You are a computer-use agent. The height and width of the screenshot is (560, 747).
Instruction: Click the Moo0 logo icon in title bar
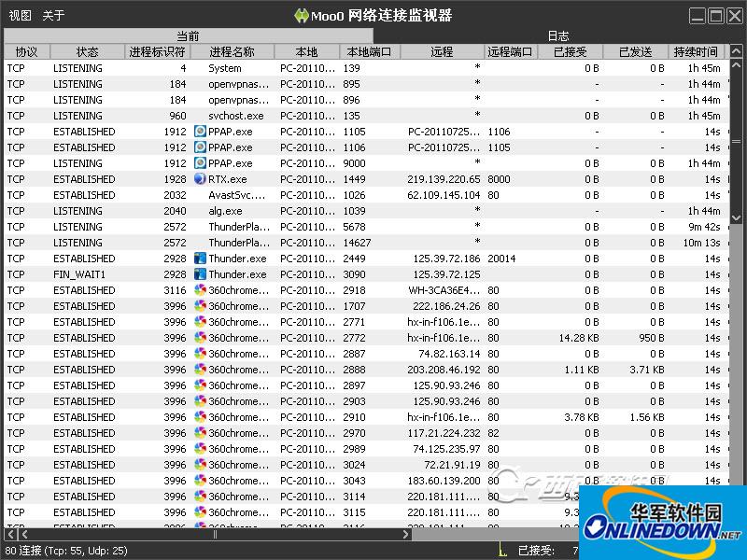[x=301, y=16]
